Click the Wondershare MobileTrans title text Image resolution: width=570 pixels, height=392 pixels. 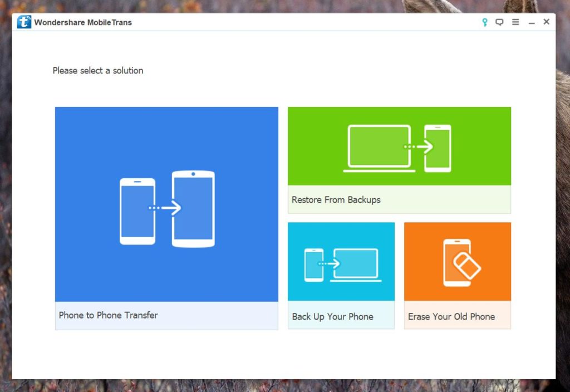83,22
